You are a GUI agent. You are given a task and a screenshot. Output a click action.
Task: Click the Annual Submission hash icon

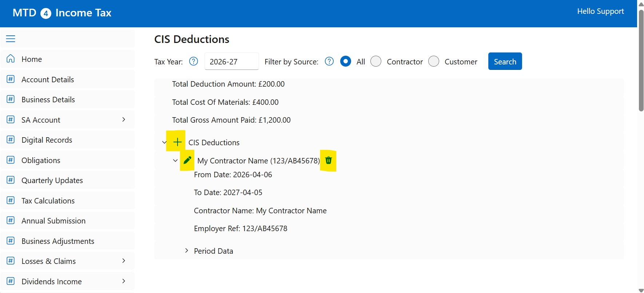[11, 220]
